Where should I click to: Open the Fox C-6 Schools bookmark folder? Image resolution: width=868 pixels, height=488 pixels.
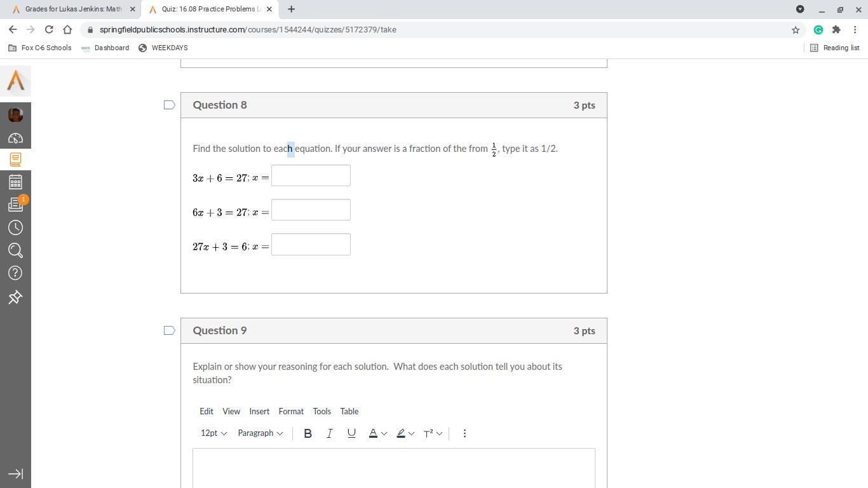click(x=39, y=48)
